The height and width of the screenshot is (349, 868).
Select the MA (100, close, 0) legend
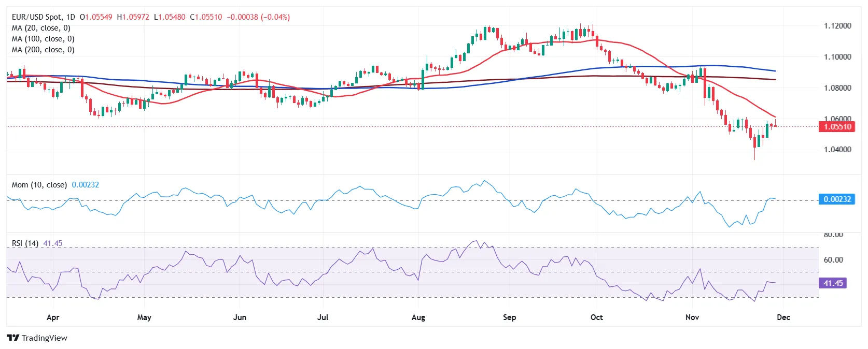pos(43,39)
